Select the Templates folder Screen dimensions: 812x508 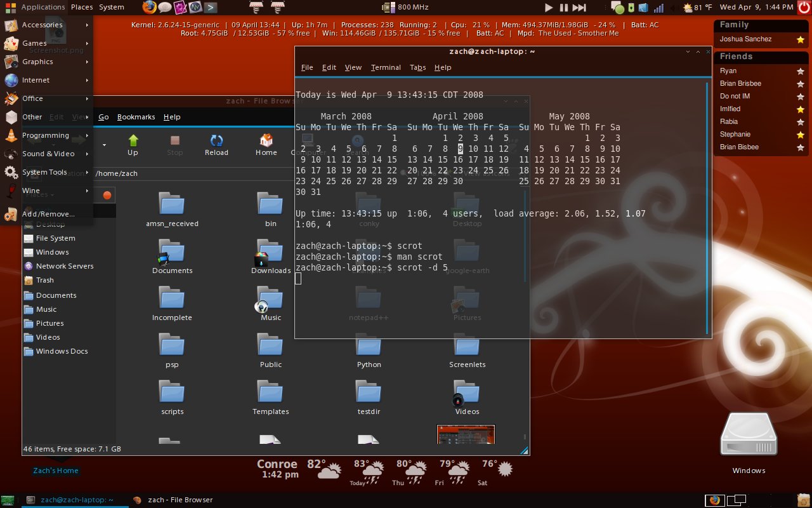pos(271,397)
